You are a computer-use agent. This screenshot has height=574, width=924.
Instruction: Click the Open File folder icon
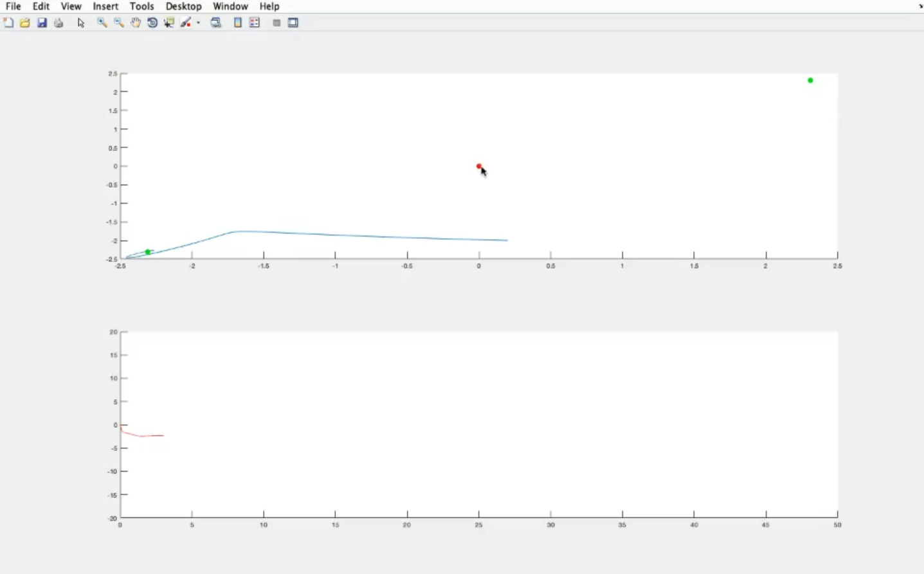(x=25, y=22)
